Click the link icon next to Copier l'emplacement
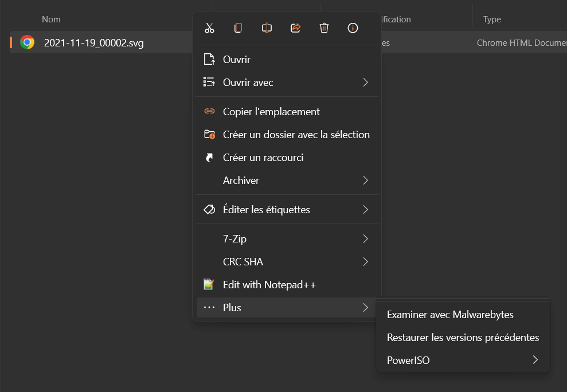Viewport: 567px width, 392px height. tap(209, 111)
